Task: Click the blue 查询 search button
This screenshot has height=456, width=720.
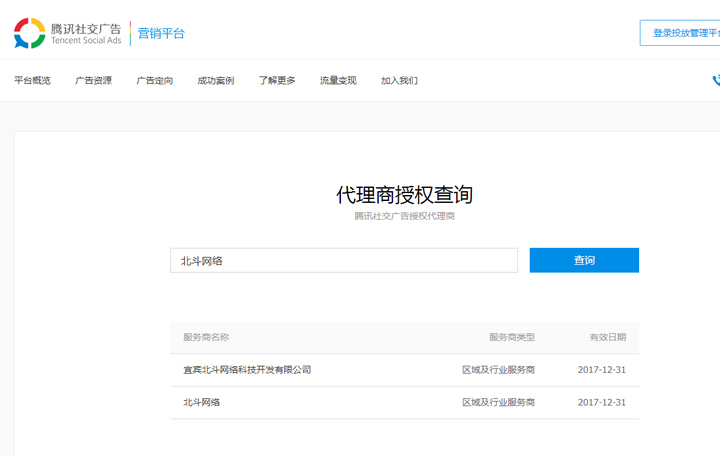Action: tap(584, 261)
